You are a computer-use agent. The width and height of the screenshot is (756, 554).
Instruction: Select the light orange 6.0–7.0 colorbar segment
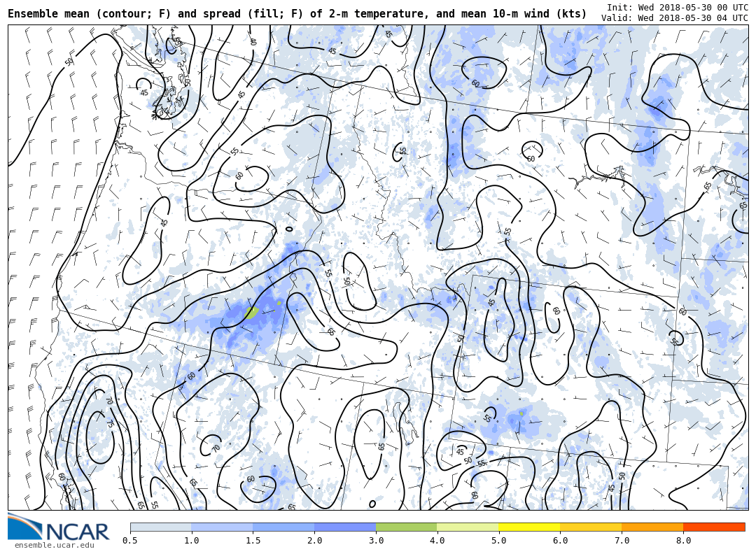click(591, 527)
